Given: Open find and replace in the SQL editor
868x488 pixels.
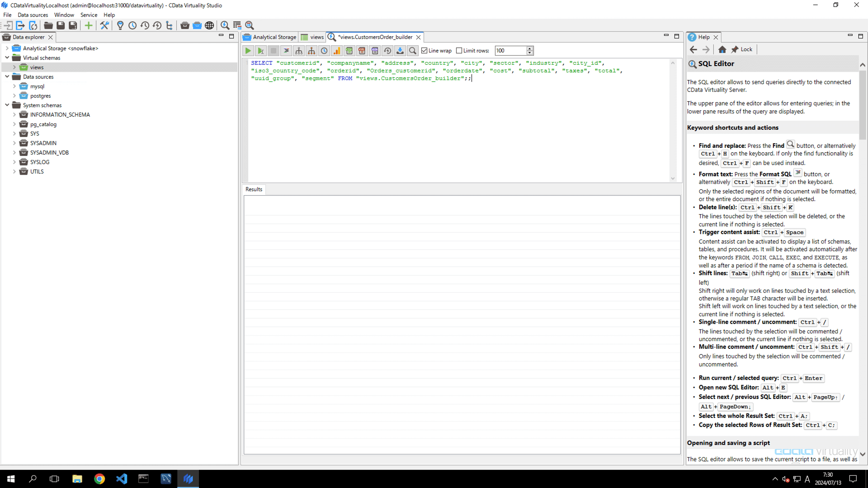Looking at the screenshot, I should tap(413, 51).
